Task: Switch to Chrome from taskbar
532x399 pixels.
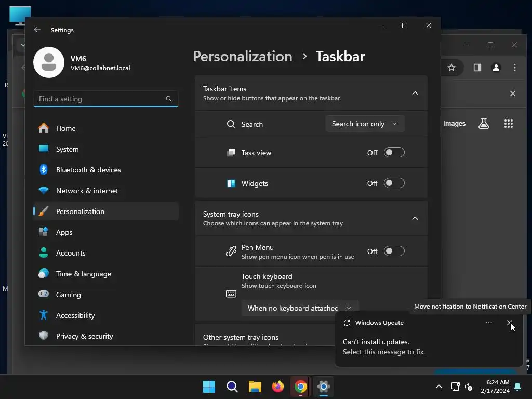Action: [301, 387]
